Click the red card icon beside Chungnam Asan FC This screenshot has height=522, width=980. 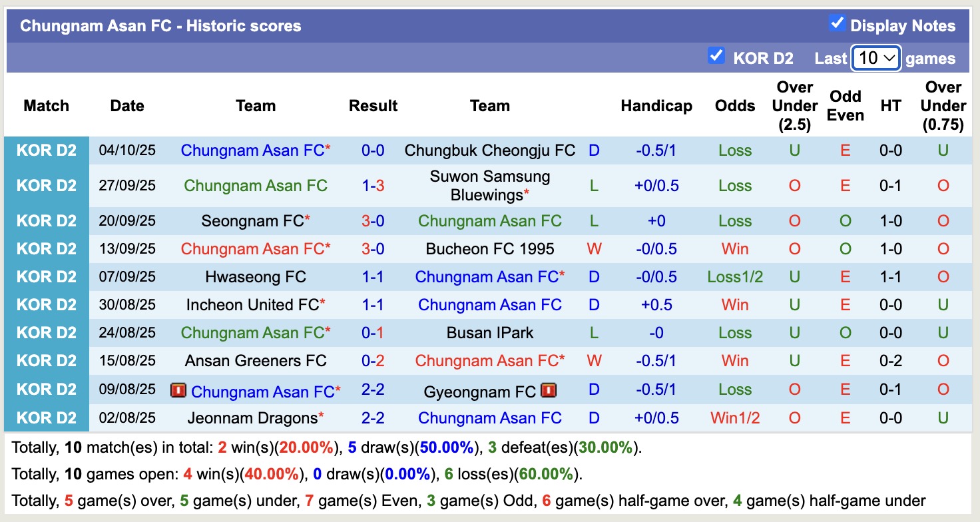[x=180, y=390]
